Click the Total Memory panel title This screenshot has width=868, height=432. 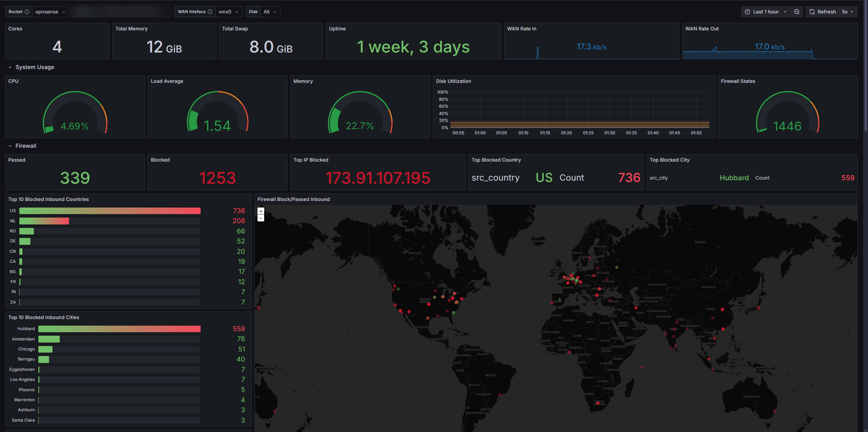click(x=132, y=29)
